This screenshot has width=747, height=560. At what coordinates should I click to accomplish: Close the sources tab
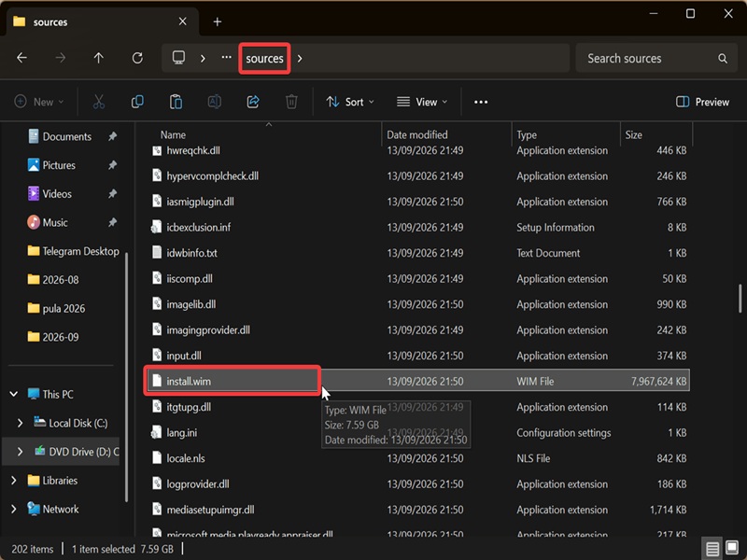coord(182,21)
